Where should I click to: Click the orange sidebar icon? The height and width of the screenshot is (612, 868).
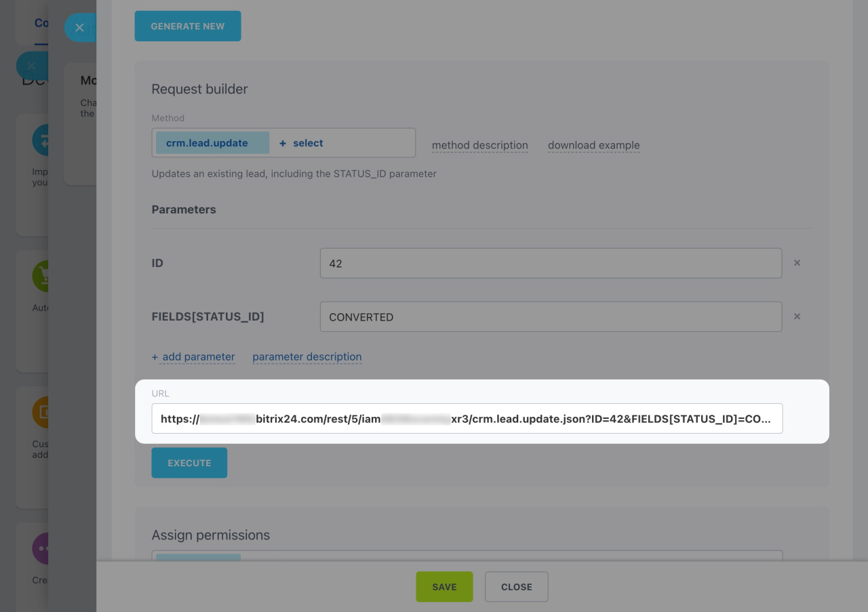tap(41, 411)
